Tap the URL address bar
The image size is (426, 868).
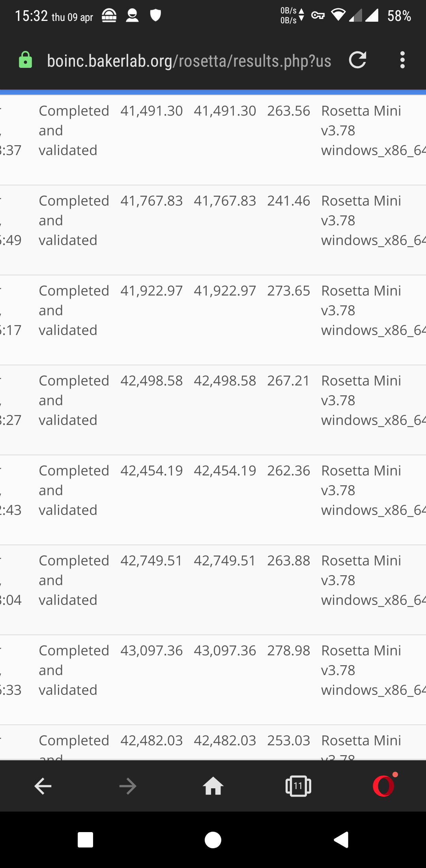(189, 61)
